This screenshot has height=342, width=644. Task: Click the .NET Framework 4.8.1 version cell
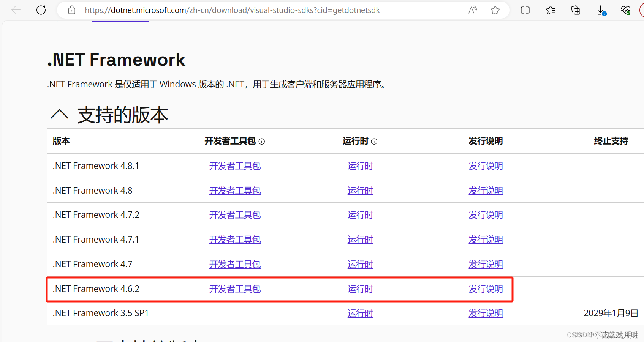(96, 166)
